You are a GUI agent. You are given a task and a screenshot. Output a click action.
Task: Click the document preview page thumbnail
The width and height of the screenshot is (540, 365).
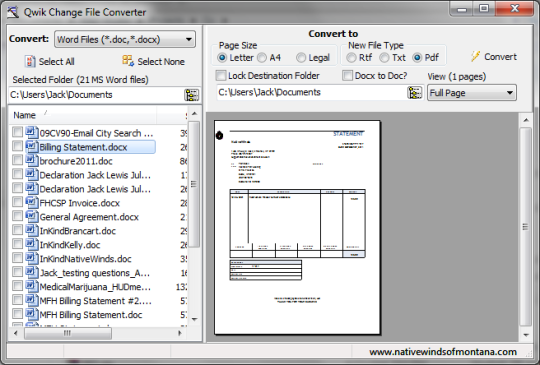[297, 227]
